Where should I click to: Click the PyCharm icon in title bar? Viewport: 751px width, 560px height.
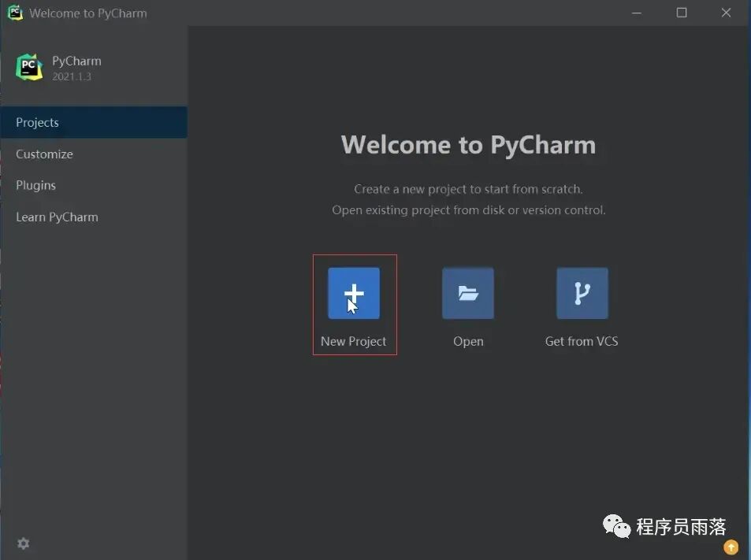tap(15, 13)
